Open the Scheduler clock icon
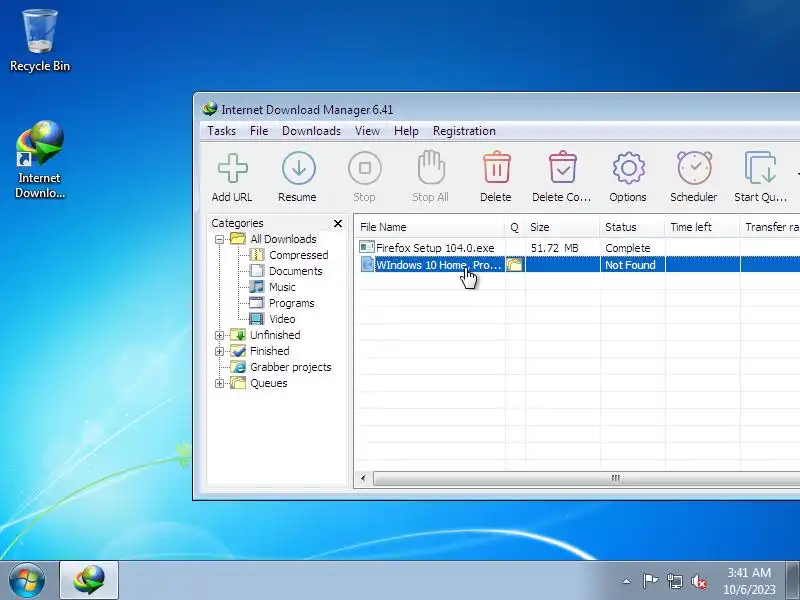 [694, 167]
